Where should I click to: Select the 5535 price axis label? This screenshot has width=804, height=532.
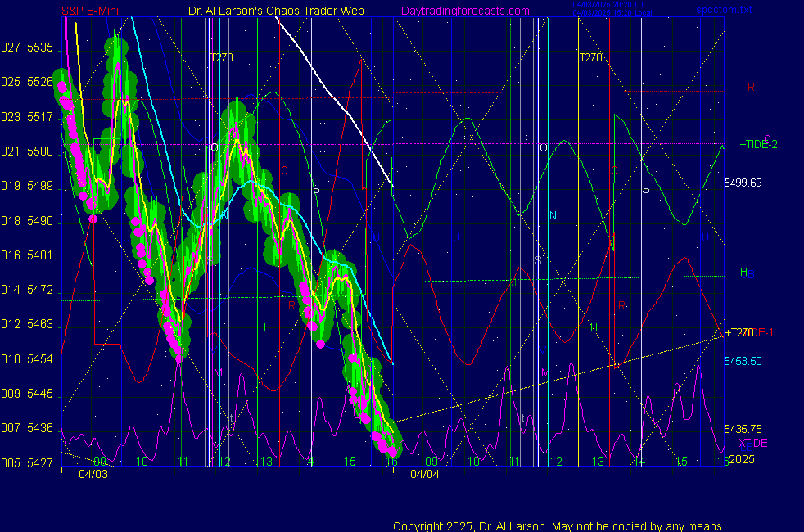tap(39, 47)
